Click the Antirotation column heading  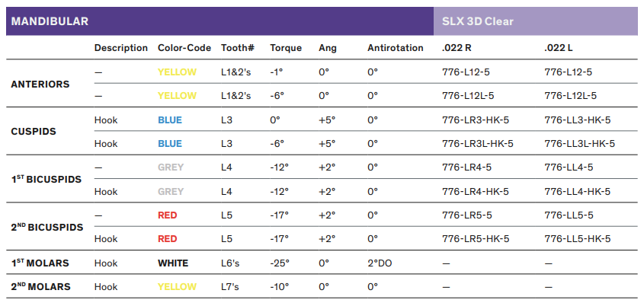point(395,48)
